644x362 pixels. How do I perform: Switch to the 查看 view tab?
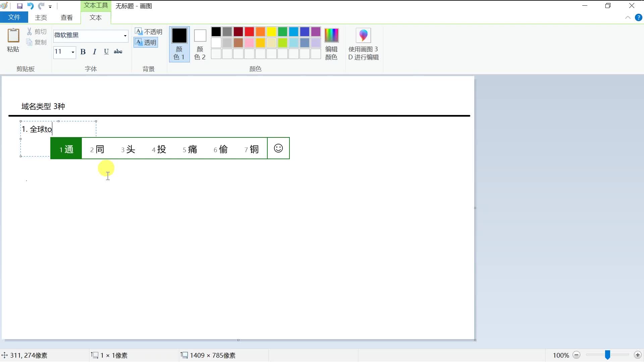click(67, 17)
